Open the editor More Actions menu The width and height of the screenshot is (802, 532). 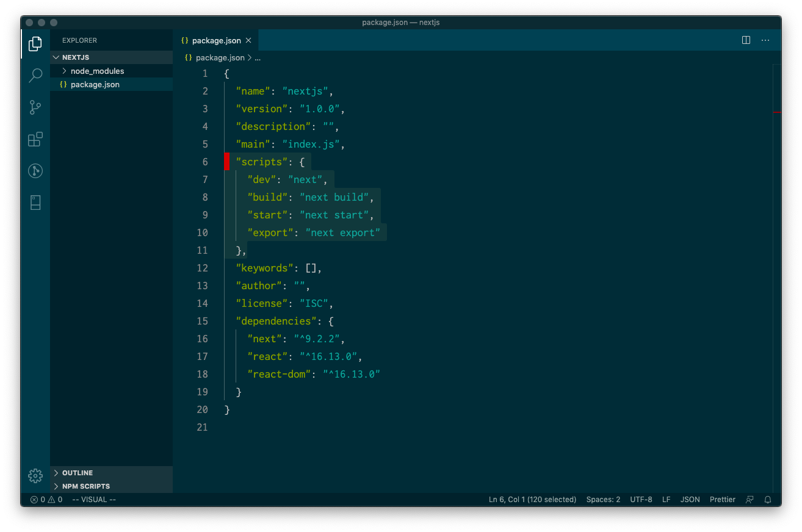765,40
